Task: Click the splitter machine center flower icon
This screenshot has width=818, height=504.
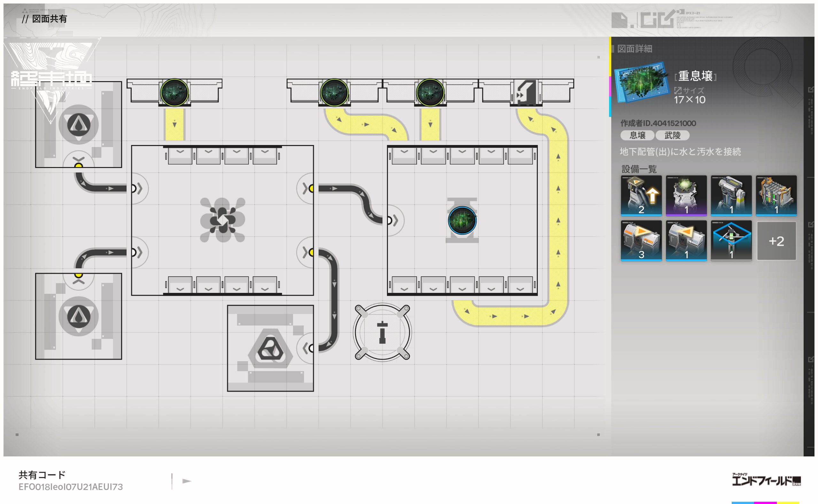Action: (222, 220)
